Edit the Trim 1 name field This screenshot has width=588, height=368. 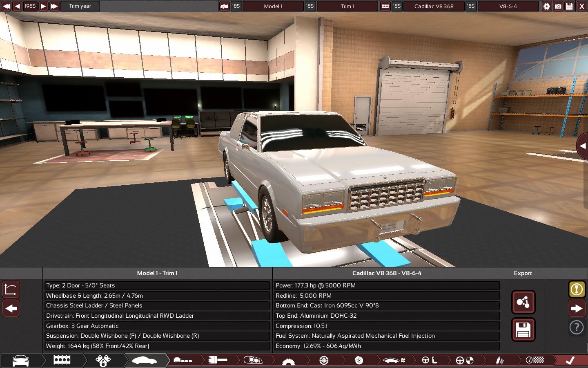coord(347,6)
